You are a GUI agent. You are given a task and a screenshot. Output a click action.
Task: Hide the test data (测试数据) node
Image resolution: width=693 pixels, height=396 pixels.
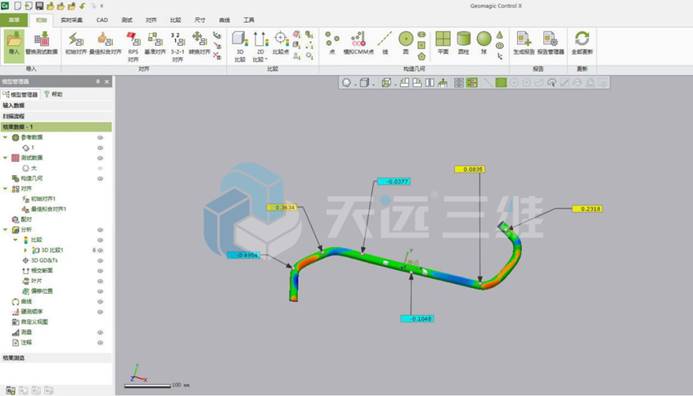pos(100,158)
